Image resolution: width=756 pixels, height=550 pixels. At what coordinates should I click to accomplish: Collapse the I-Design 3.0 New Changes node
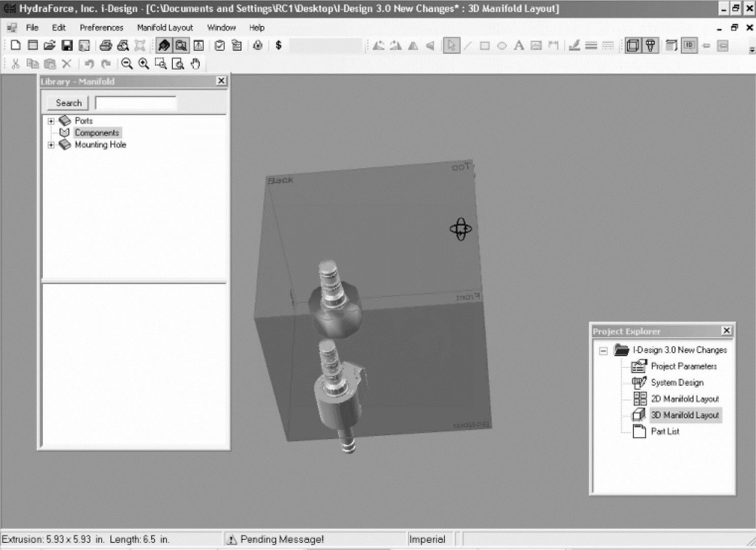pyautogui.click(x=603, y=351)
